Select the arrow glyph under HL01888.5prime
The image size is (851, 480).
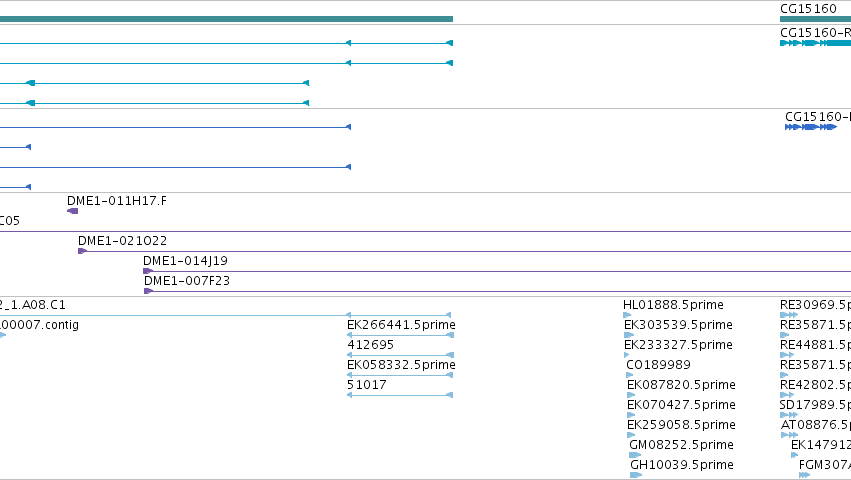point(627,315)
